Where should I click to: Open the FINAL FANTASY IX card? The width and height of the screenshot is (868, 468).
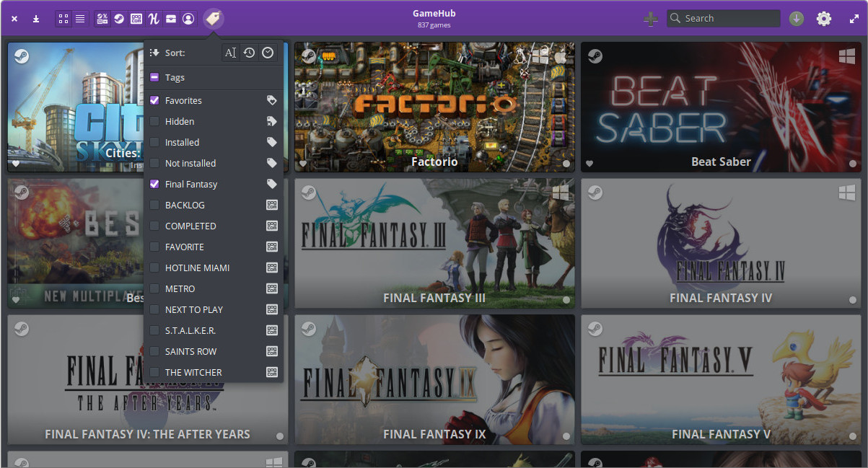(x=434, y=379)
